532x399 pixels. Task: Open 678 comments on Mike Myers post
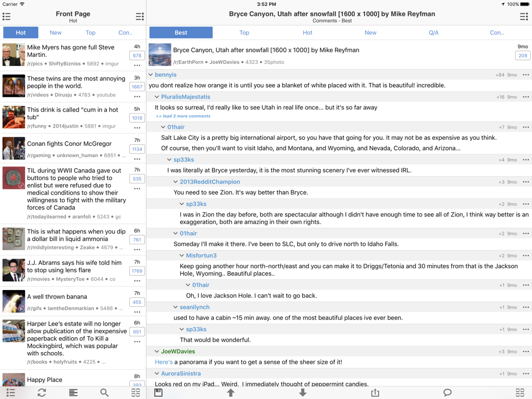137,56
